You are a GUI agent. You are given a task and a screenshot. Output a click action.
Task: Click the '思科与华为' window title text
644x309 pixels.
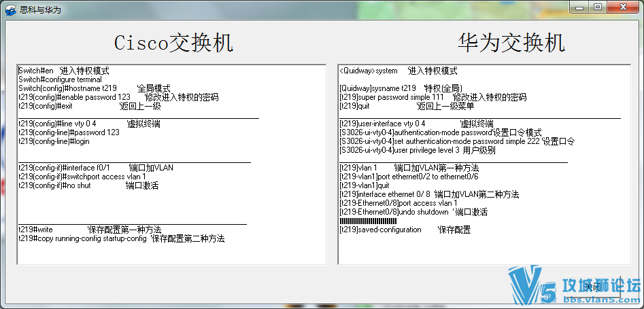pyautogui.click(x=40, y=9)
